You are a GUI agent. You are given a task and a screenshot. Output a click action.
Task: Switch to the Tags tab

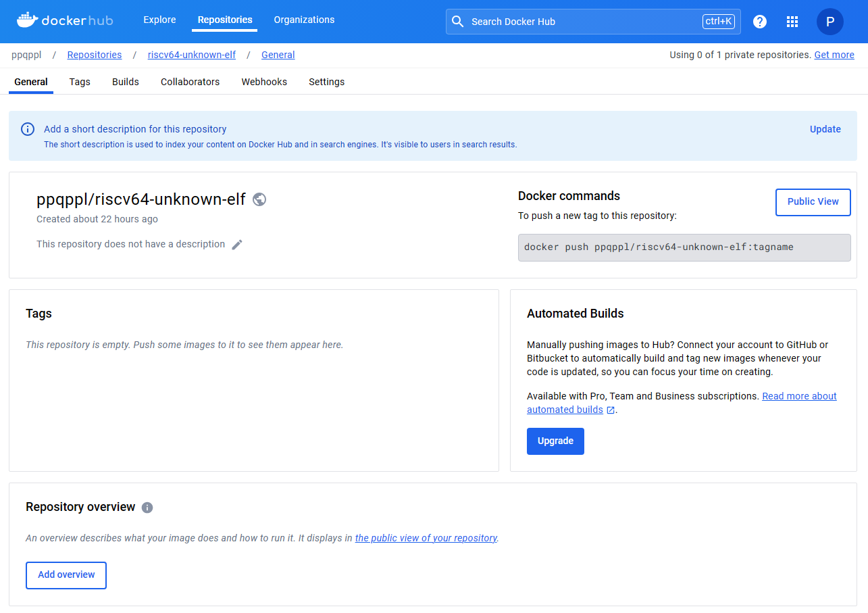pos(80,82)
